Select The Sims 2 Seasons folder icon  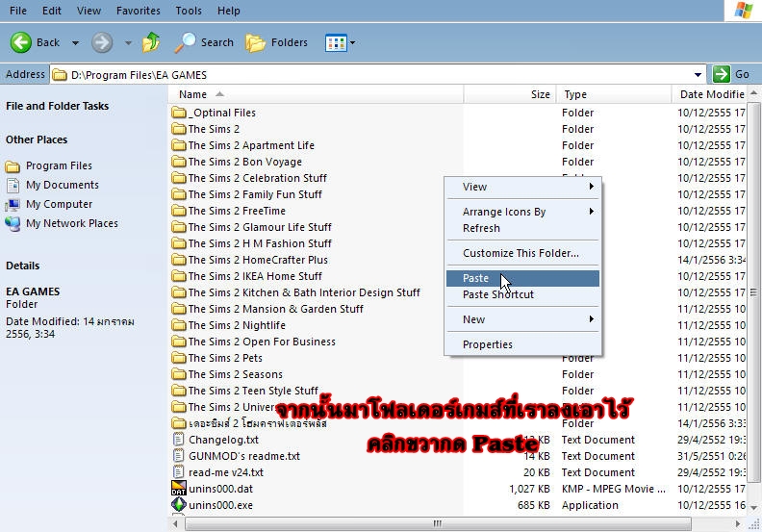(179, 374)
